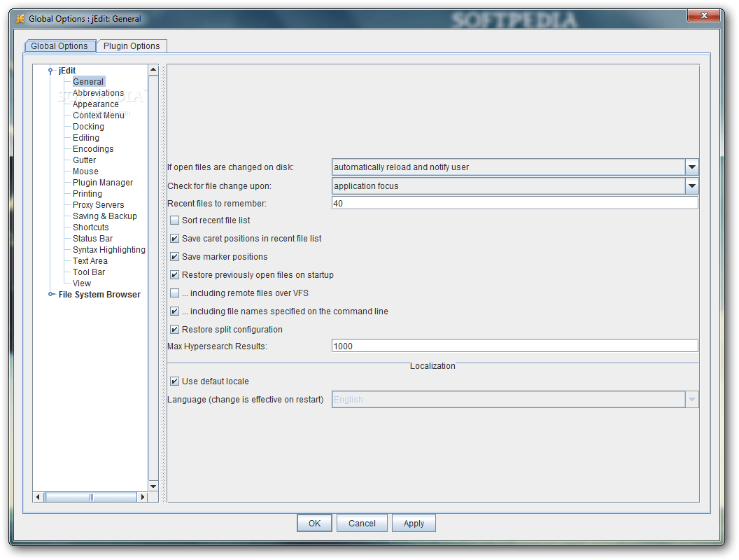Screen dimensions: 739x560
Task: Click the tree horizontal scroll left arrow
Action: [x=38, y=497]
